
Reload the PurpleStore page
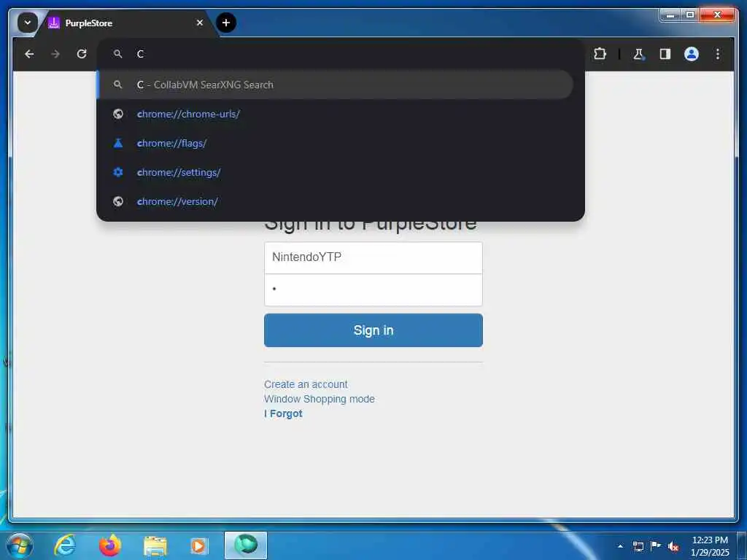[x=82, y=54]
